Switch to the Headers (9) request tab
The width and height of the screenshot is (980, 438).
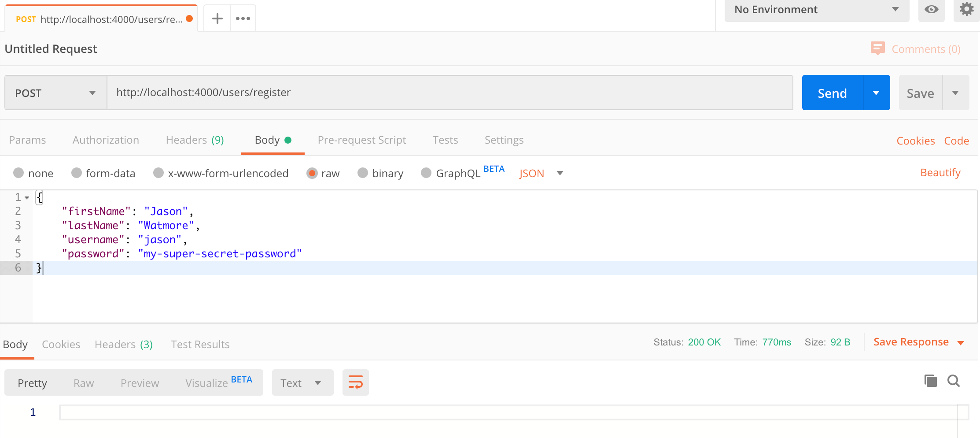[195, 140]
